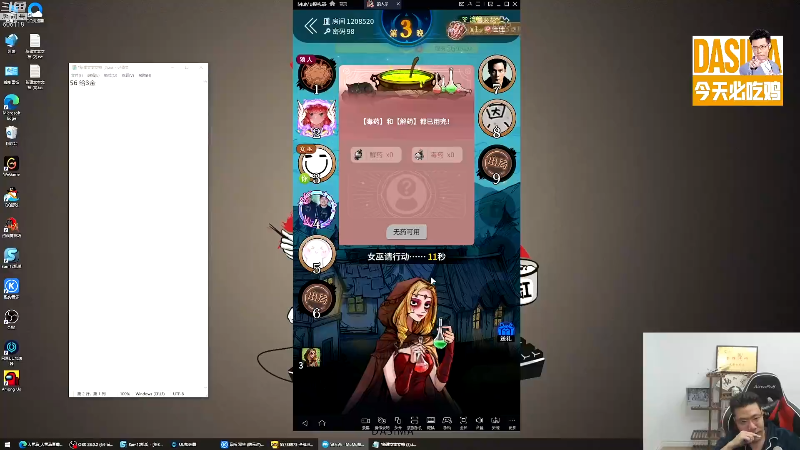This screenshot has width=800, height=450.
Task: Click the emulator title bar mail icon
Action: 461,4
